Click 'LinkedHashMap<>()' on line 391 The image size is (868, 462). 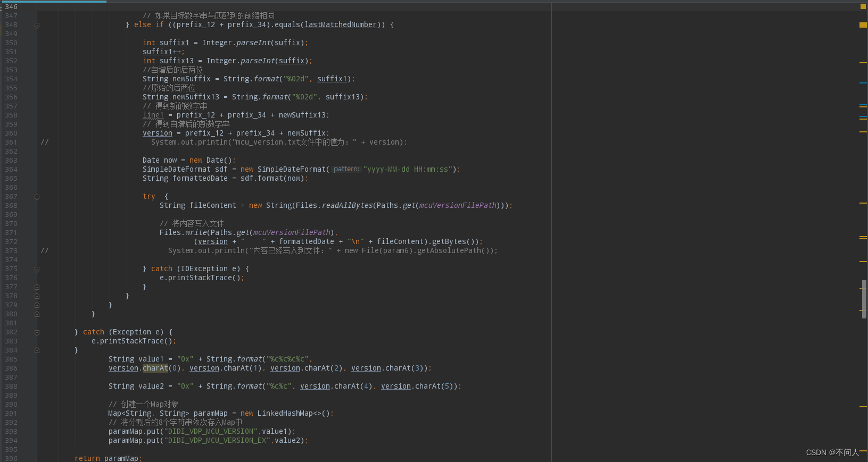(294, 414)
